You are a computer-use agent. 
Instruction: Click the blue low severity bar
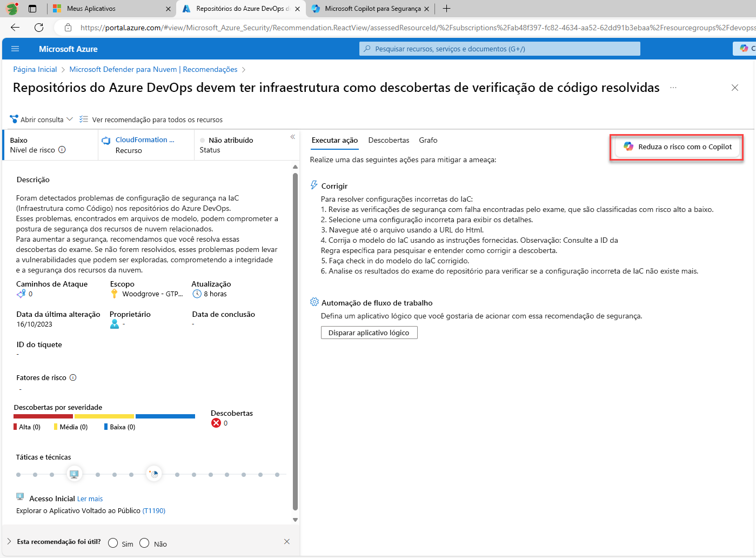click(165, 416)
